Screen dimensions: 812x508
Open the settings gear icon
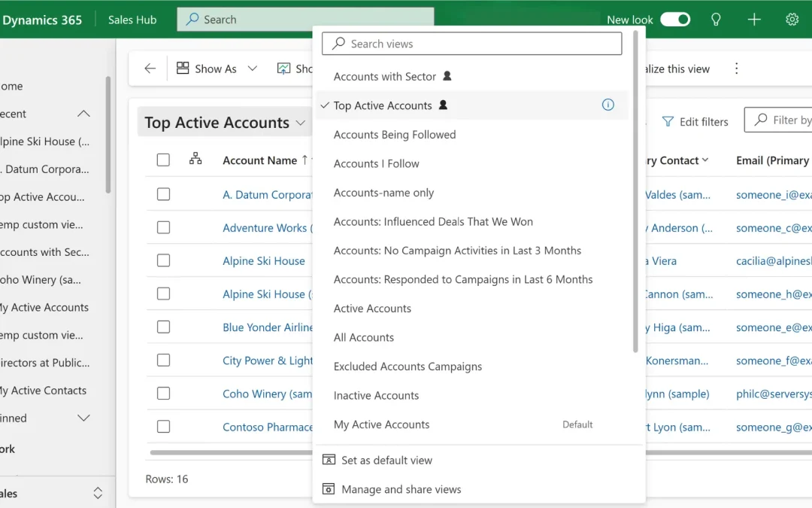[x=792, y=20]
